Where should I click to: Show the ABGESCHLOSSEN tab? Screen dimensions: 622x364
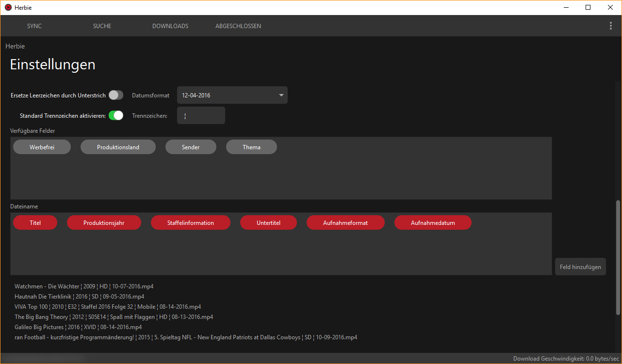point(238,26)
